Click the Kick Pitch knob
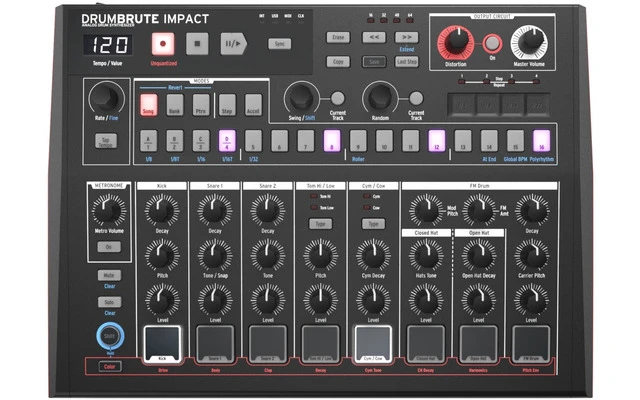Image resolution: width=640 pixels, height=400 pixels. [x=162, y=255]
